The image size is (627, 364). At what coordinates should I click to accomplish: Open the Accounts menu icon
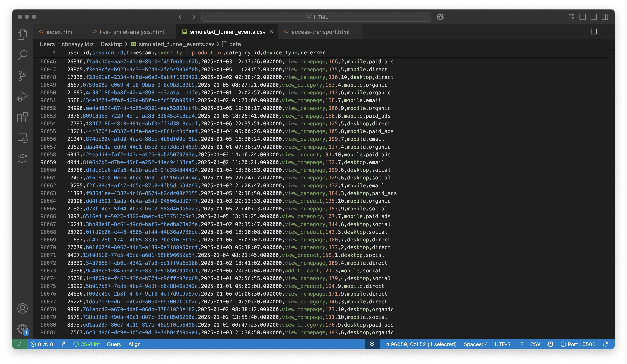coord(22,309)
